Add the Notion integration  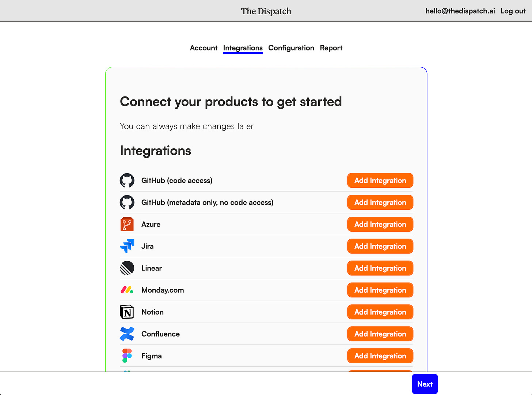[380, 312]
